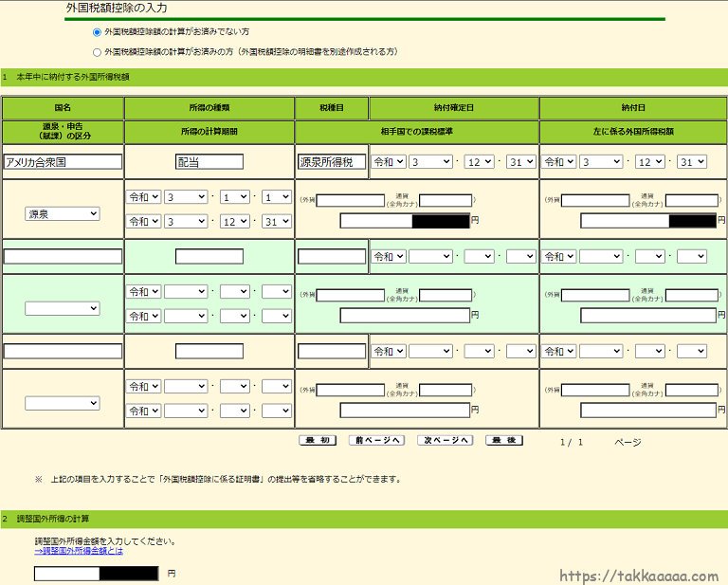Click first row 外国所得税額 foreign currency amount field
This screenshot has height=585, width=728.
[595, 201]
